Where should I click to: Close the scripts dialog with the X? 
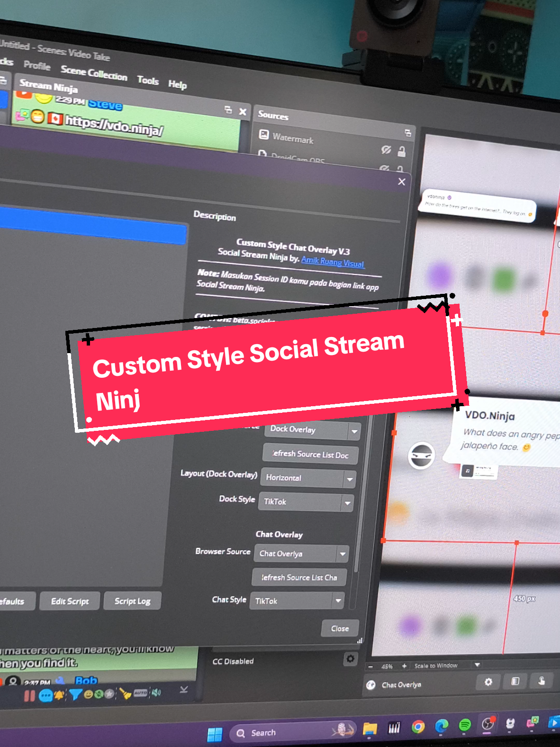(402, 182)
